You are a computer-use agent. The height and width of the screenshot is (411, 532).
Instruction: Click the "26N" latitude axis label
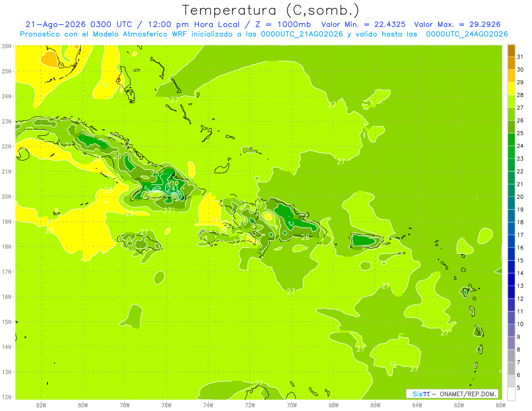tap(6, 46)
